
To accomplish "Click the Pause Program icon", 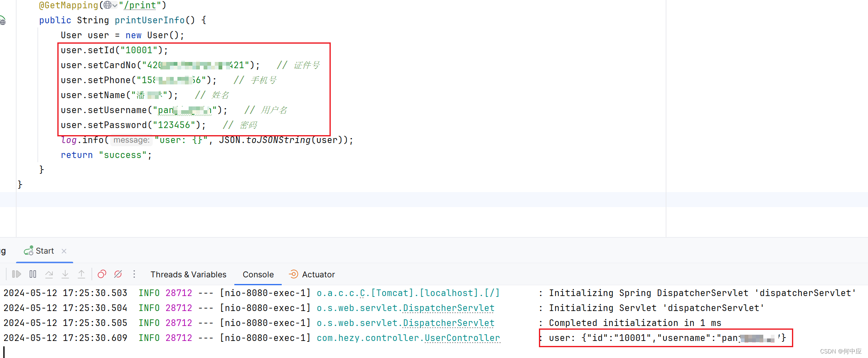I will (33, 274).
